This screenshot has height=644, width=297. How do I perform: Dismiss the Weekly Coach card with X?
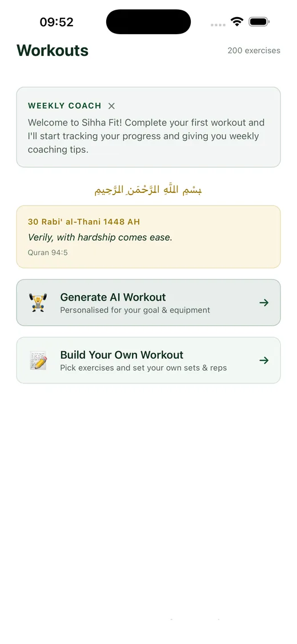pos(111,106)
